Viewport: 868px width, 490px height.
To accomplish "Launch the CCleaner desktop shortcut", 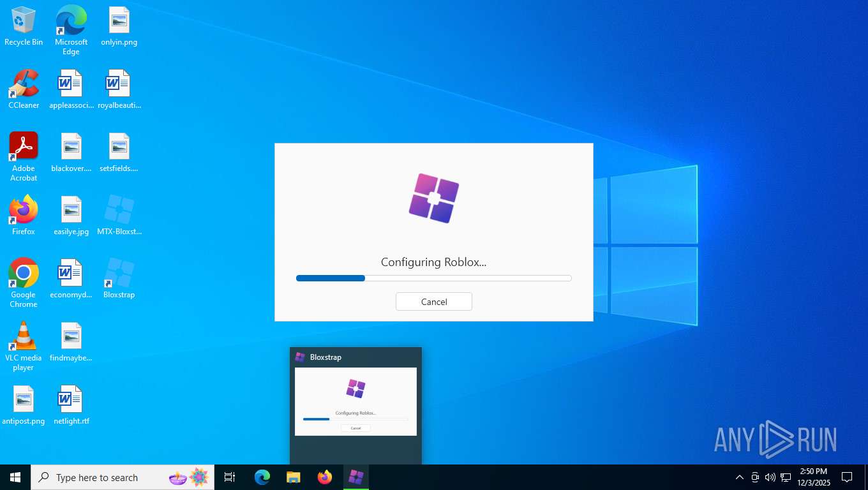I will coord(24,89).
